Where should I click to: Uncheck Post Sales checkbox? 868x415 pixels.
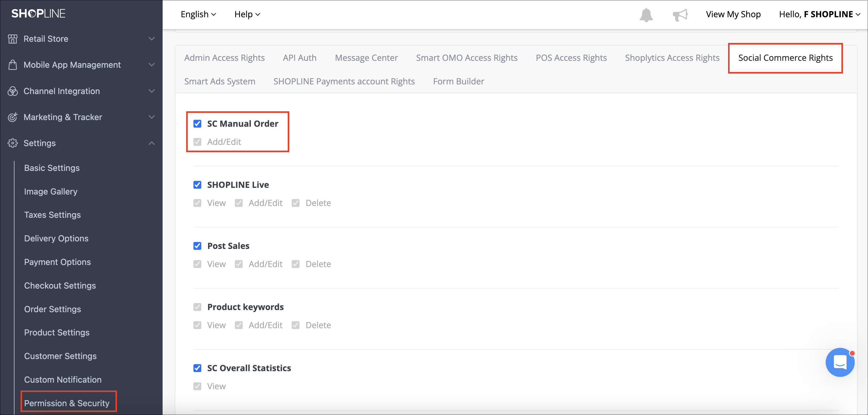197,246
